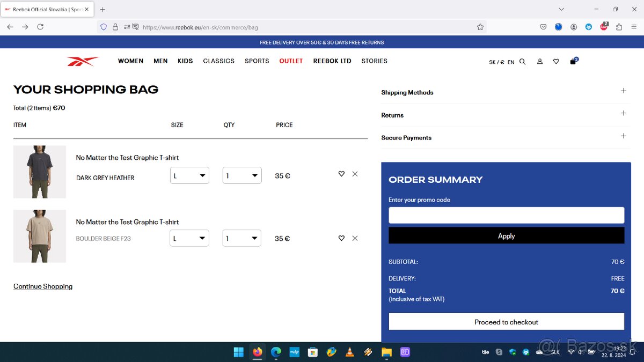The height and width of the screenshot is (362, 644).
Task: Open quantity dropdown for Boulder Beige shirt
Action: (x=241, y=238)
